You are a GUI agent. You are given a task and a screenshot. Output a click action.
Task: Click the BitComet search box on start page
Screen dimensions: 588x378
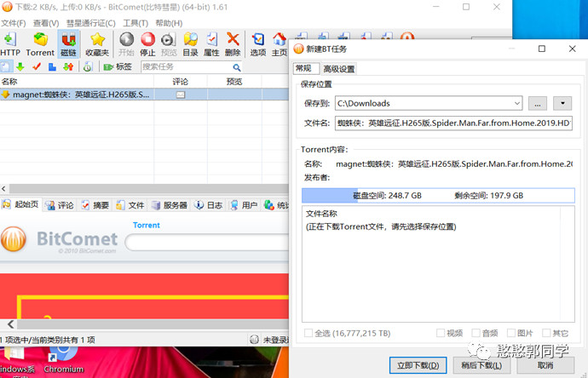207,243
